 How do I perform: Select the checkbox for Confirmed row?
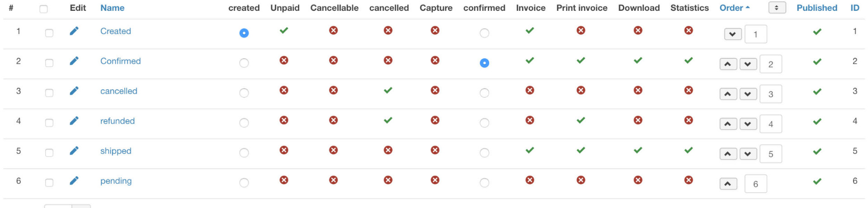(x=49, y=63)
